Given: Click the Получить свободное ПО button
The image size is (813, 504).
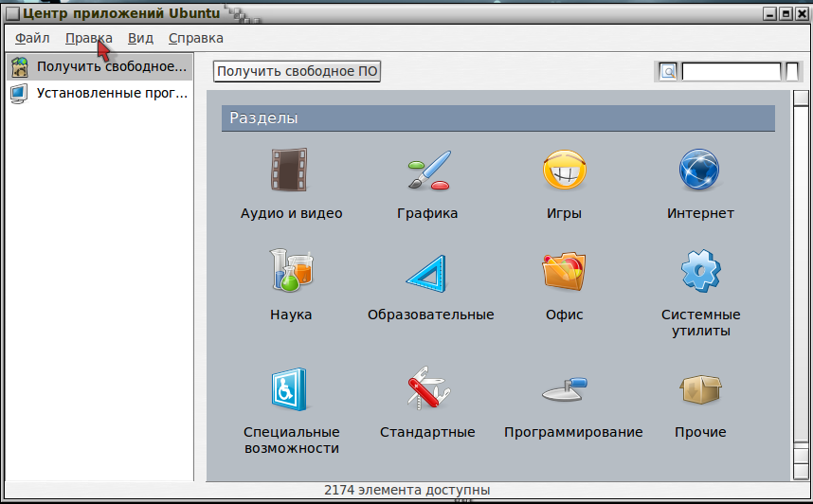Looking at the screenshot, I should 297,72.
